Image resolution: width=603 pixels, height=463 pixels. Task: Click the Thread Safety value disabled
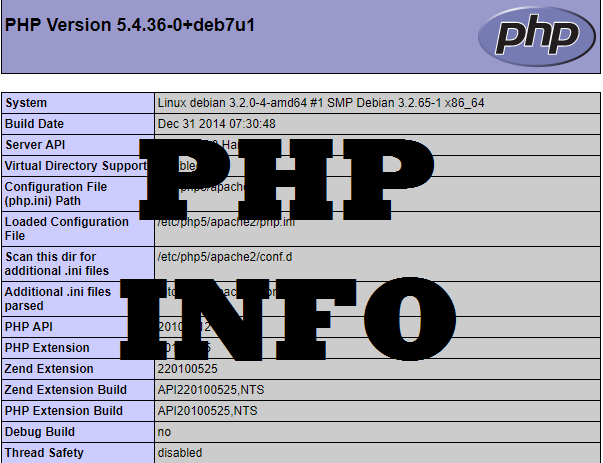180,453
